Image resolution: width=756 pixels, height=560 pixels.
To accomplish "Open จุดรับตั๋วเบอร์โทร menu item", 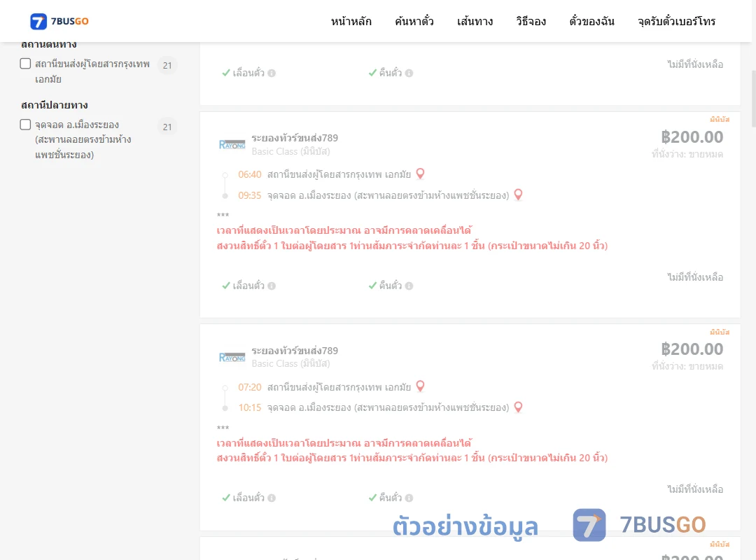I will coord(676,21).
